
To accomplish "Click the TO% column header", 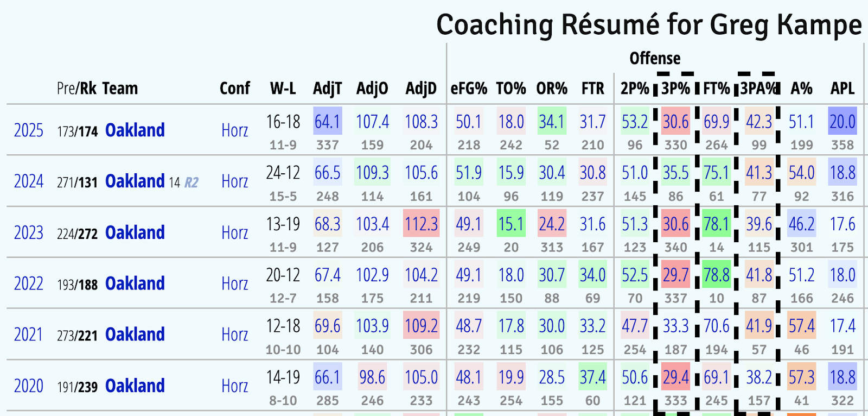I will click(x=510, y=89).
